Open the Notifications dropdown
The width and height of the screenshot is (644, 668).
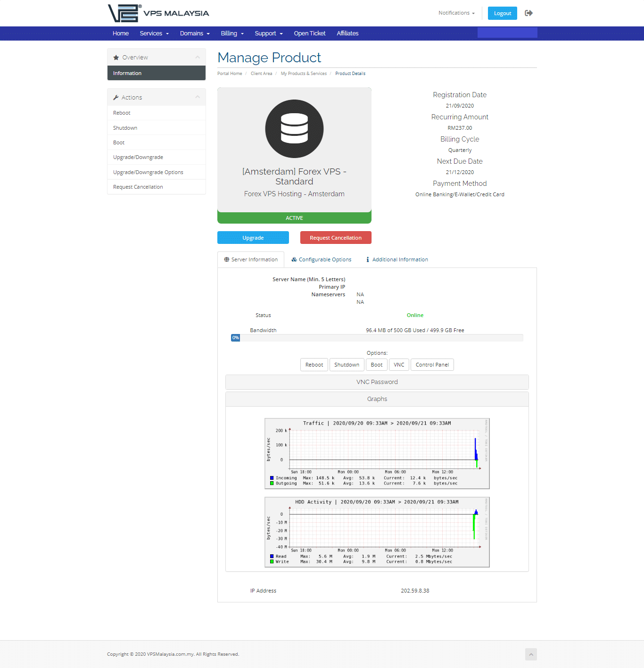pyautogui.click(x=456, y=13)
